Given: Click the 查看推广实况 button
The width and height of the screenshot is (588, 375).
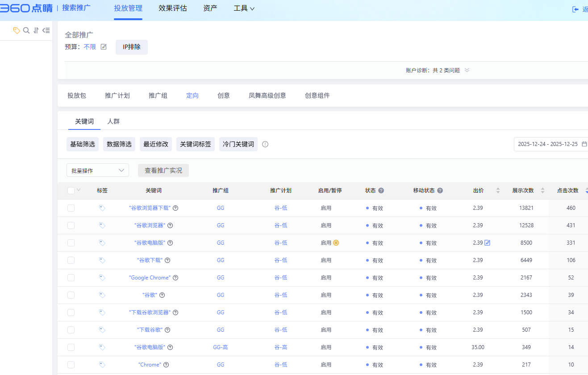Looking at the screenshot, I should (x=163, y=171).
